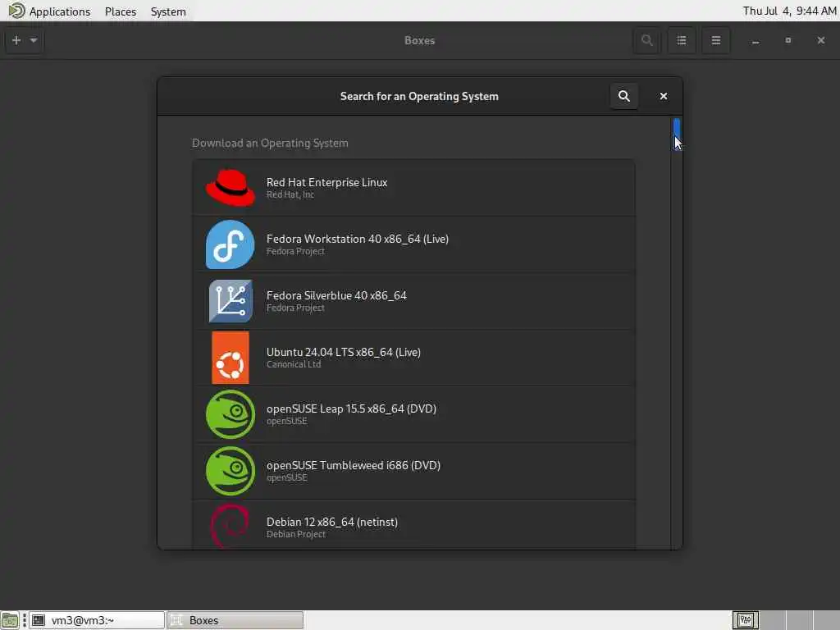
Task: Switch to list view in the Boxes header
Action: [x=682, y=40]
